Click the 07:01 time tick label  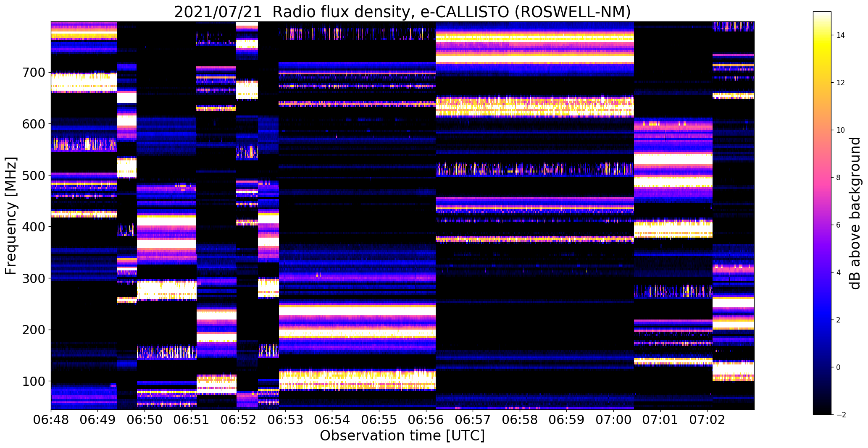660,420
